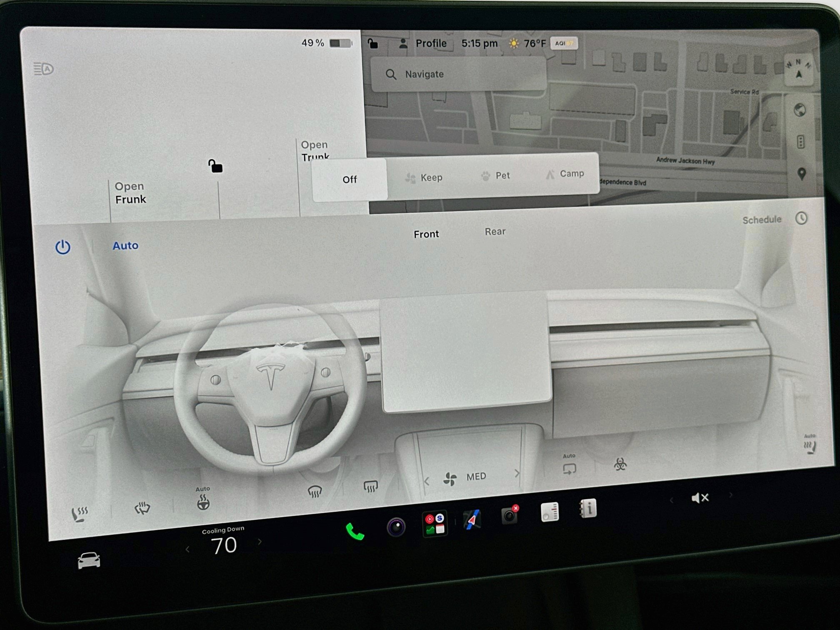Tap the AQI air quality badge
Viewport: 840px width, 630px height.
coord(564,43)
